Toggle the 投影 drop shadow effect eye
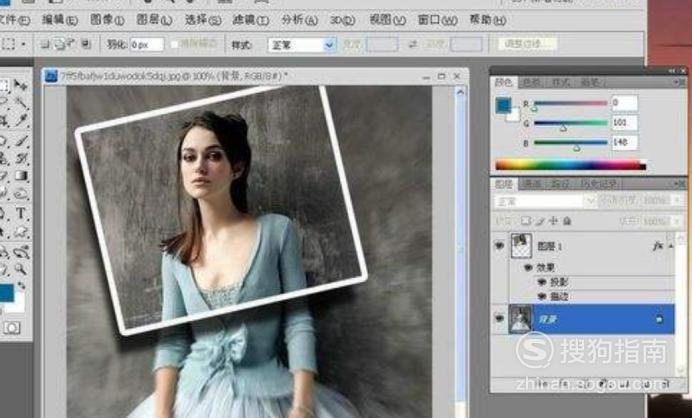 click(x=542, y=282)
